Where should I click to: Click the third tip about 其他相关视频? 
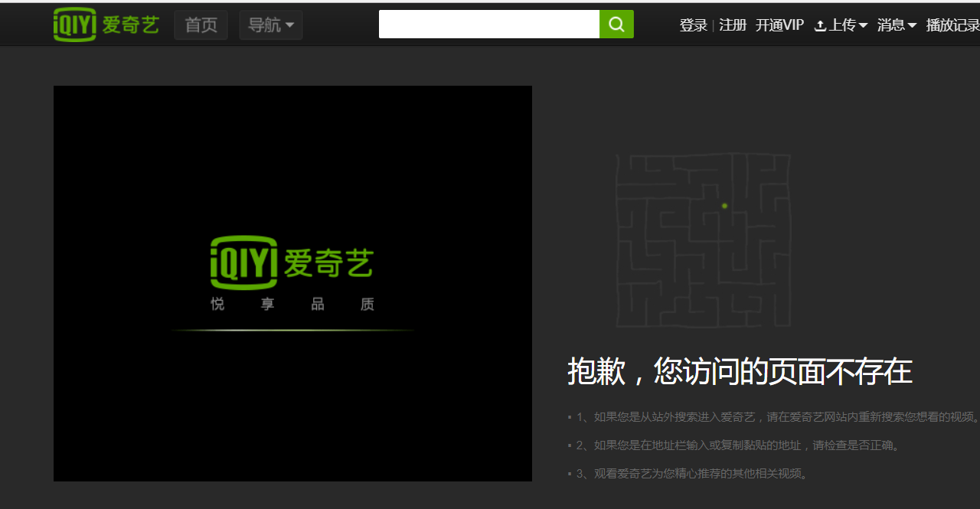[689, 474]
